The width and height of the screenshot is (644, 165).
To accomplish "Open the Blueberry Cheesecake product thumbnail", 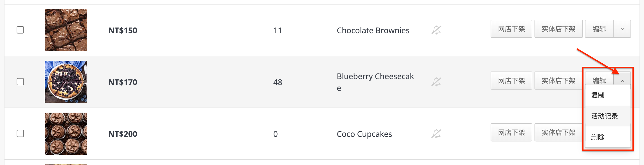I will pyautogui.click(x=66, y=82).
